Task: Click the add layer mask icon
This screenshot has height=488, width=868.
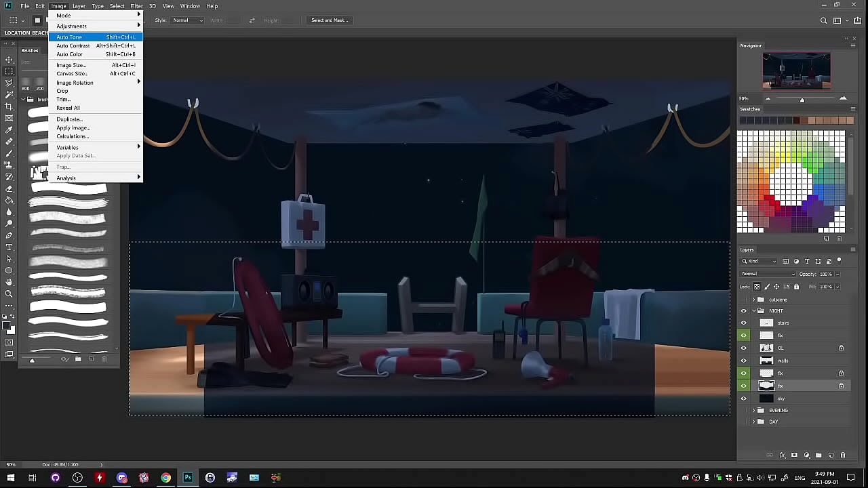Action: tap(794, 455)
